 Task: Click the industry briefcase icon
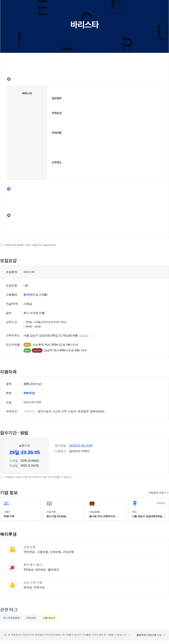tap(92, 503)
